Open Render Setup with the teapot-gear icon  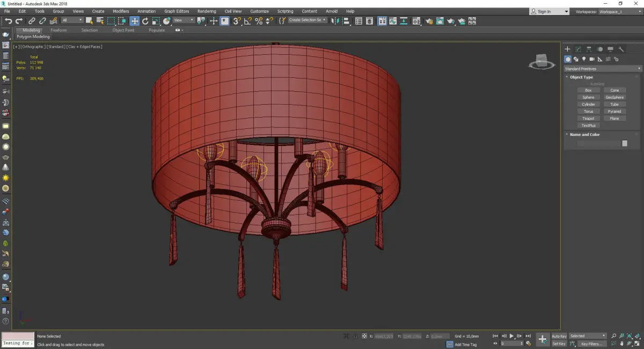pos(429,21)
